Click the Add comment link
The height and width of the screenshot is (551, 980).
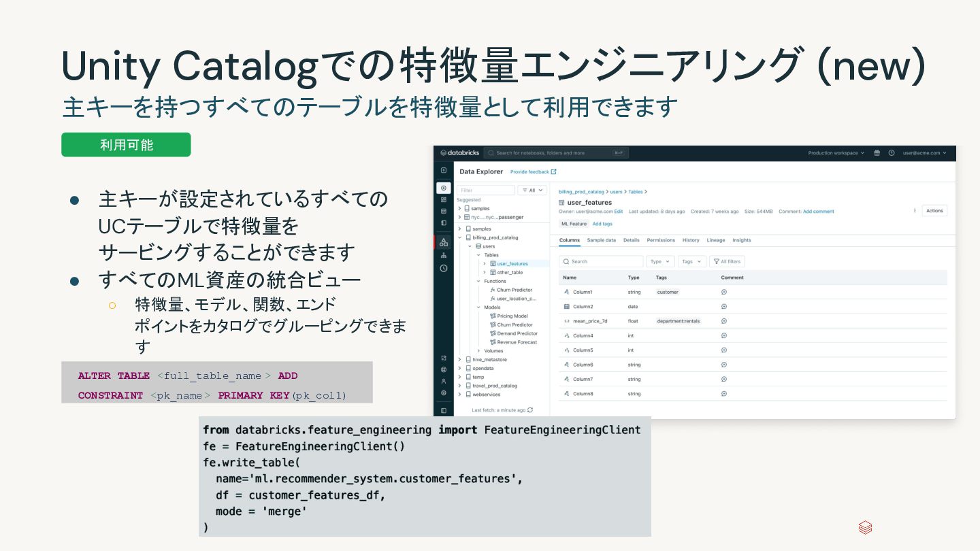click(818, 212)
